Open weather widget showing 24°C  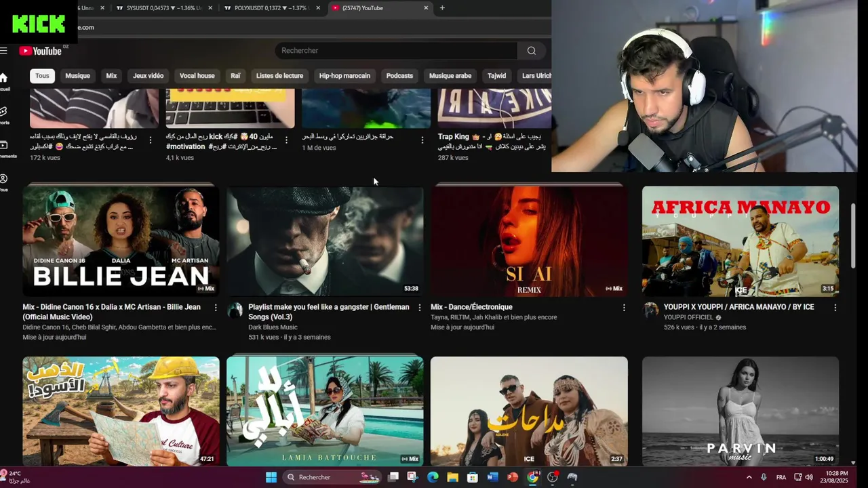(16, 477)
